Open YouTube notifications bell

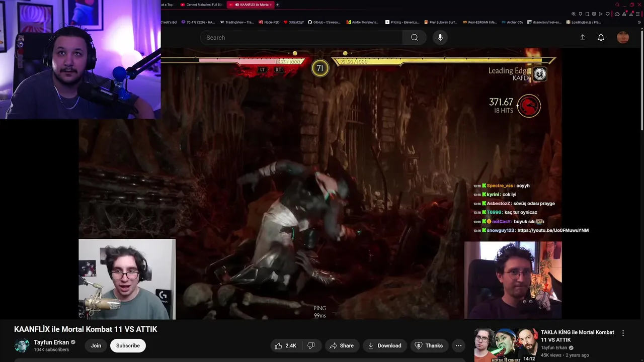[601, 37]
